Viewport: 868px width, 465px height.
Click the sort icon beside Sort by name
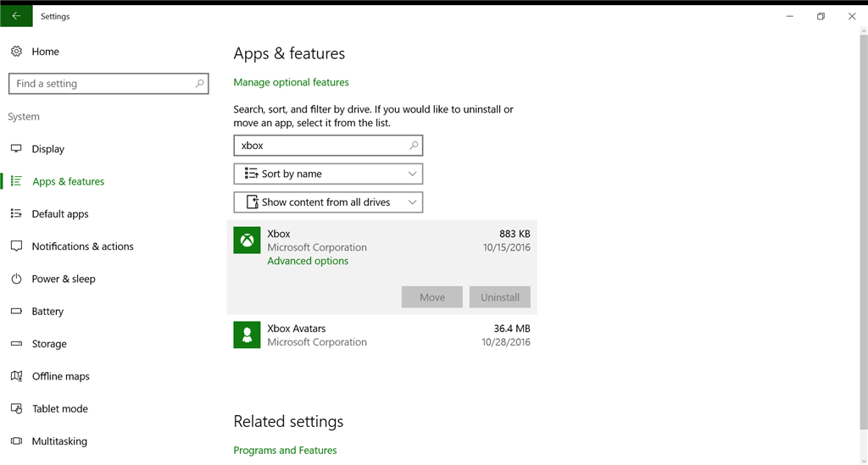click(251, 174)
